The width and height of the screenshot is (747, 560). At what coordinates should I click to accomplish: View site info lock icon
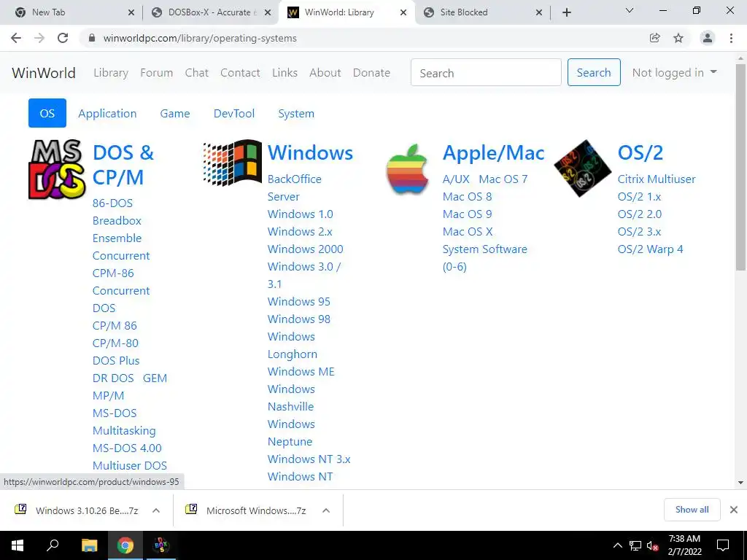pos(92,38)
